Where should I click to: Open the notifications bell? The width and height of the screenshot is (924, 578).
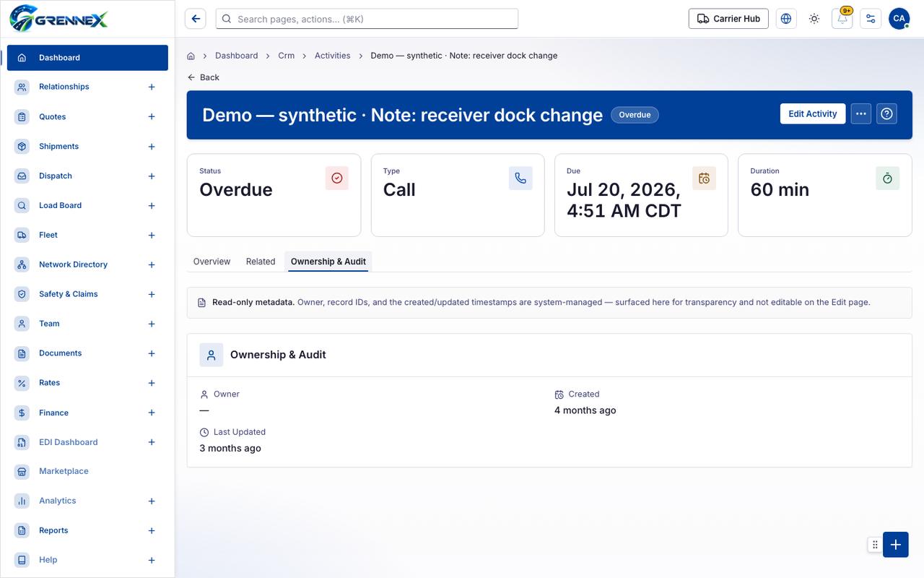pyautogui.click(x=842, y=19)
